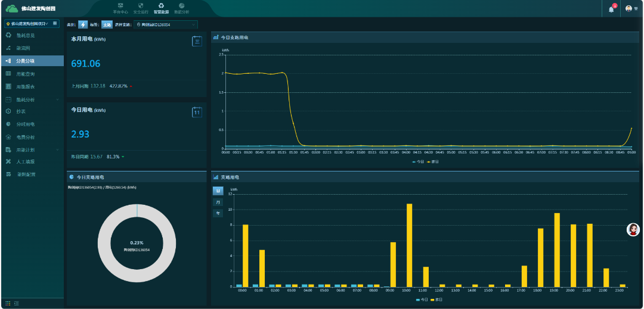Toggle 今日 series in line chart legend
This screenshot has height=309, width=644.
[417, 161]
